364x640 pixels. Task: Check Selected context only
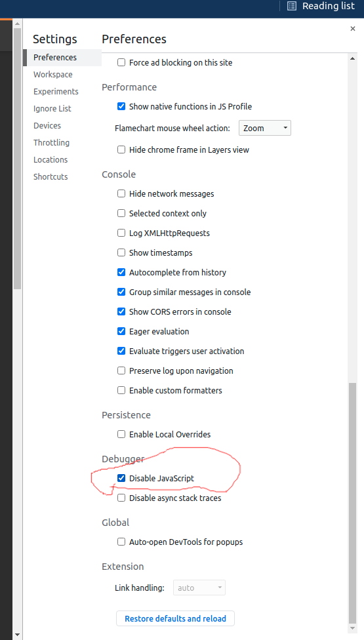pyautogui.click(x=121, y=214)
